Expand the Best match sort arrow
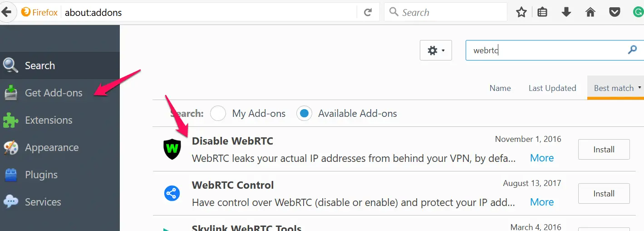 (x=639, y=86)
